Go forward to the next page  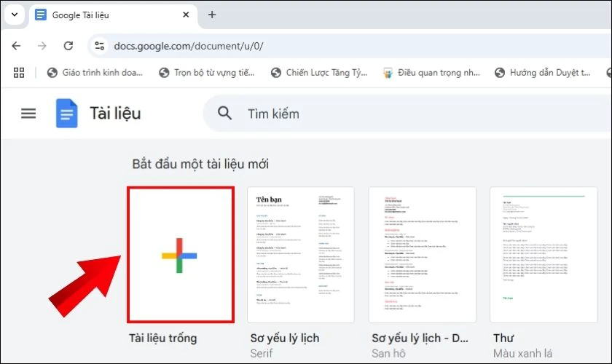(x=42, y=46)
